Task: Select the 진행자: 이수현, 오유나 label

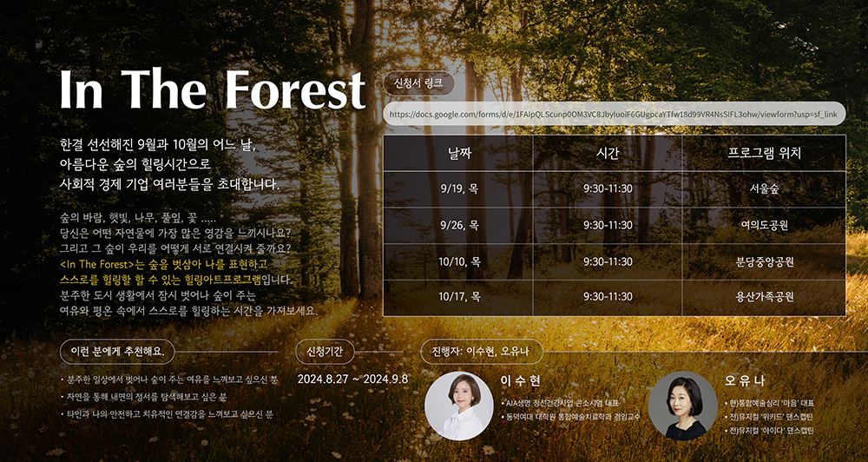Action: 479,351
